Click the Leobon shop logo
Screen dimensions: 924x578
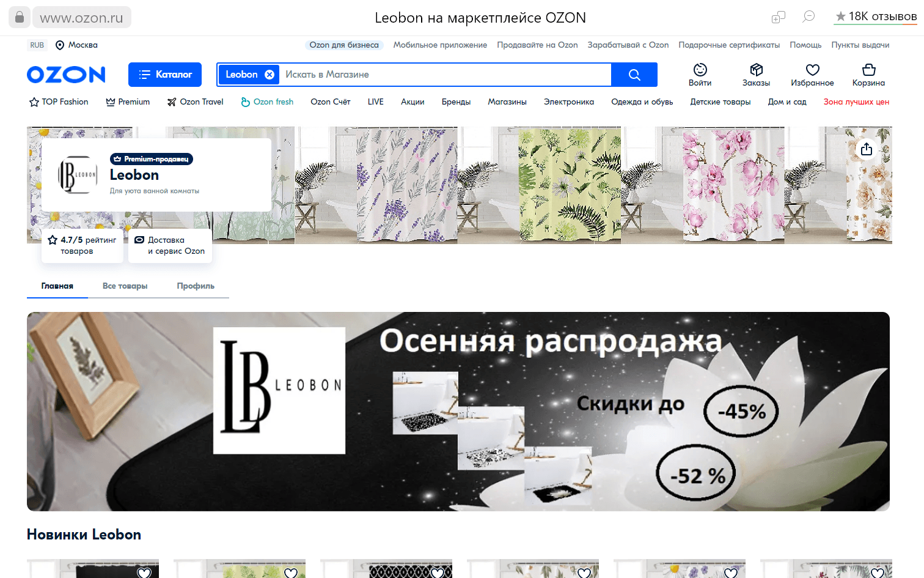77,175
